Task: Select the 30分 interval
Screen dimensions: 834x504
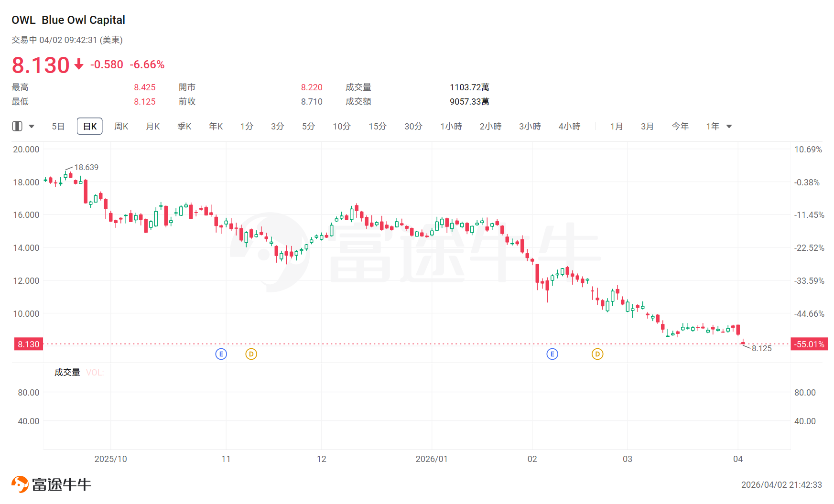Action: [x=413, y=127]
